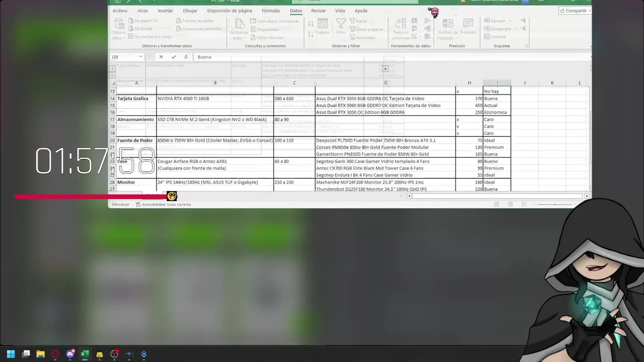Select outline level 1 button
The height and width of the screenshot is (362, 644).
coord(113,69)
